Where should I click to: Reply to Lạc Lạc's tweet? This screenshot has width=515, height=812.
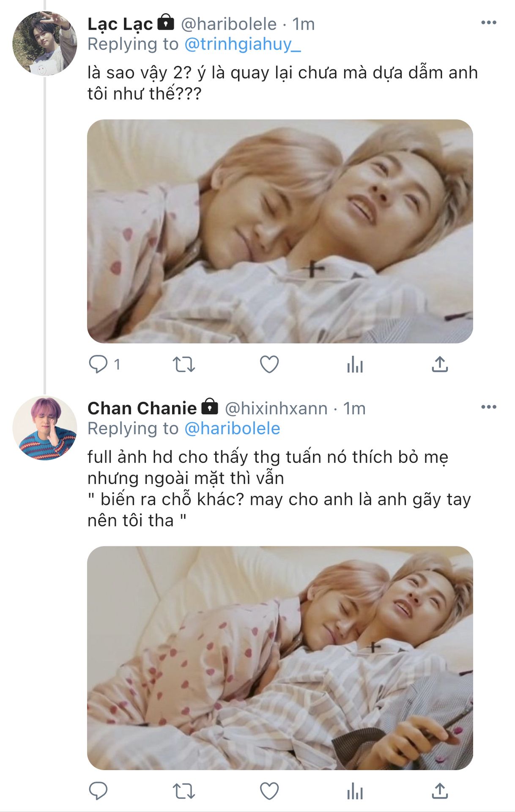(98, 364)
